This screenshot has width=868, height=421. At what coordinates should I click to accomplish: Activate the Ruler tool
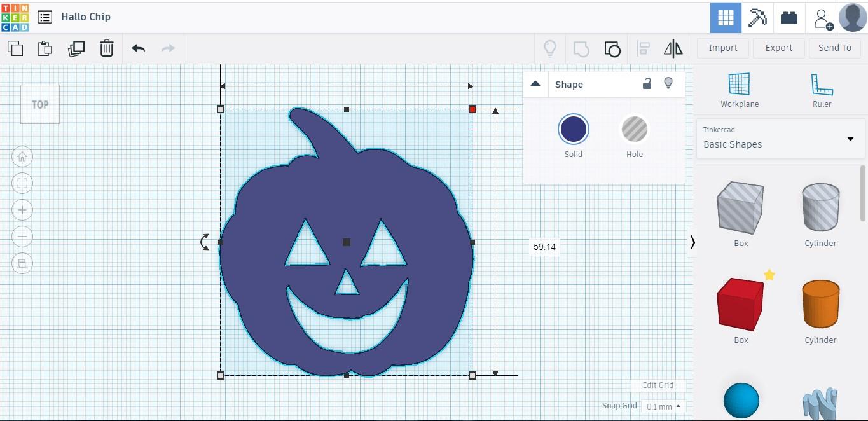point(822,90)
